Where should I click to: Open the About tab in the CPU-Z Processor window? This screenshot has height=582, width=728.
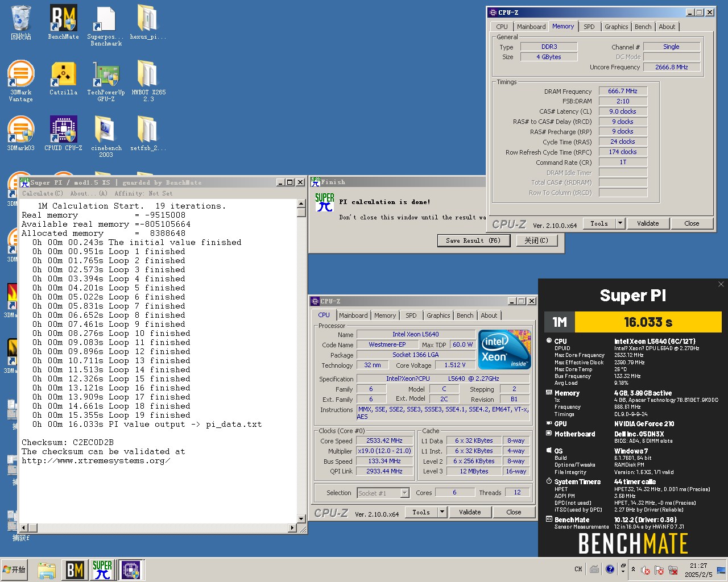489,315
